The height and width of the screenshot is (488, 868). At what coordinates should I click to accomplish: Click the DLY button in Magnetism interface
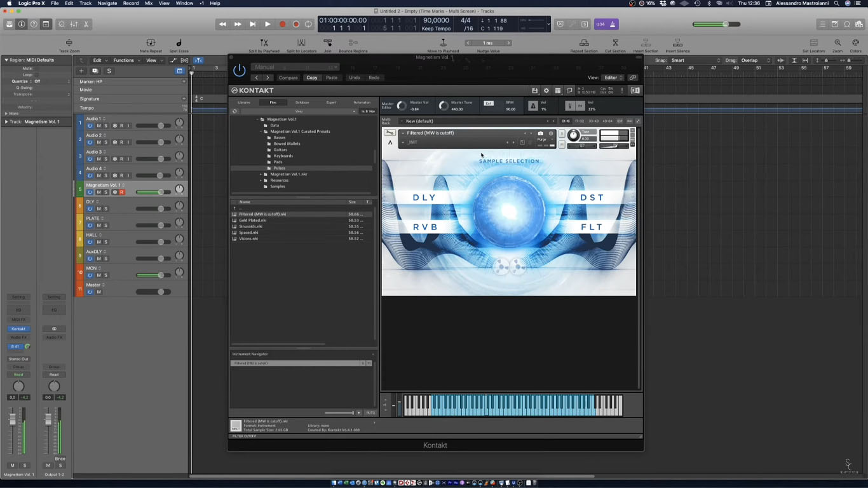[424, 198]
